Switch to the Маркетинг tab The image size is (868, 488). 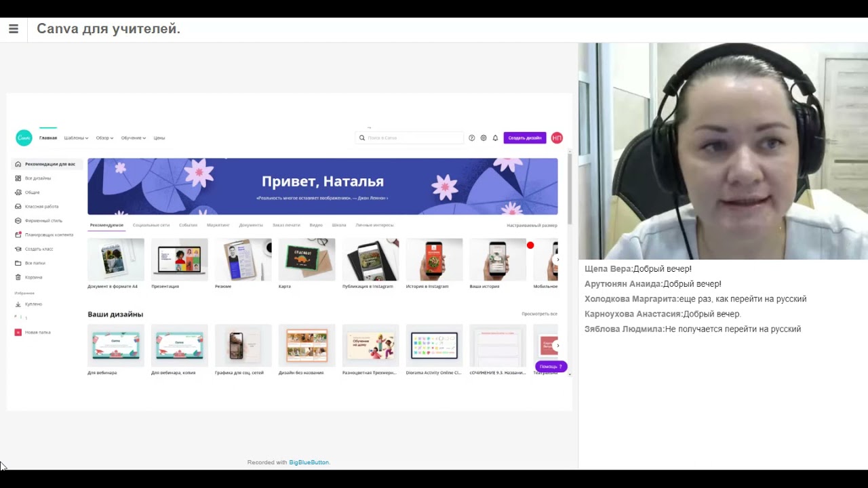click(218, 225)
